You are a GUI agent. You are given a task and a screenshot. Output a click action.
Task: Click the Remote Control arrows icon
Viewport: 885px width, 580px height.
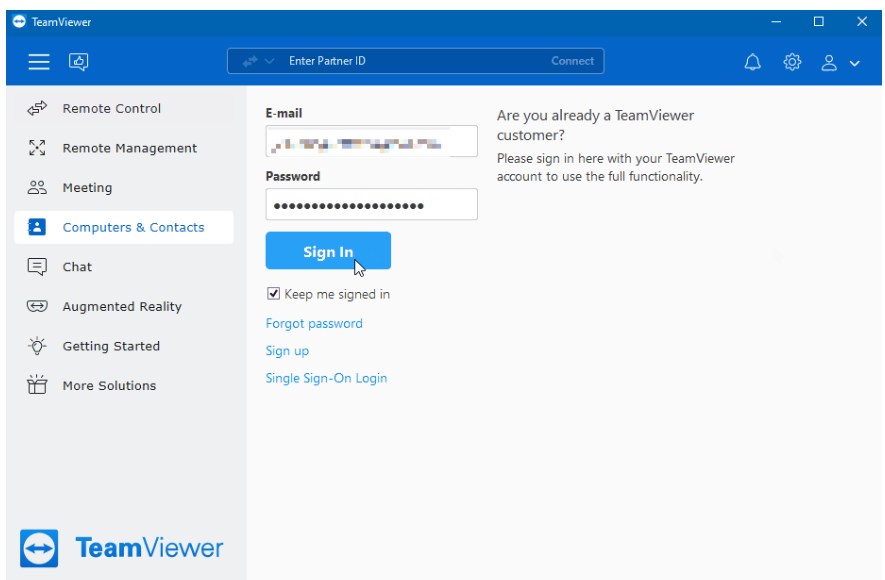point(37,108)
